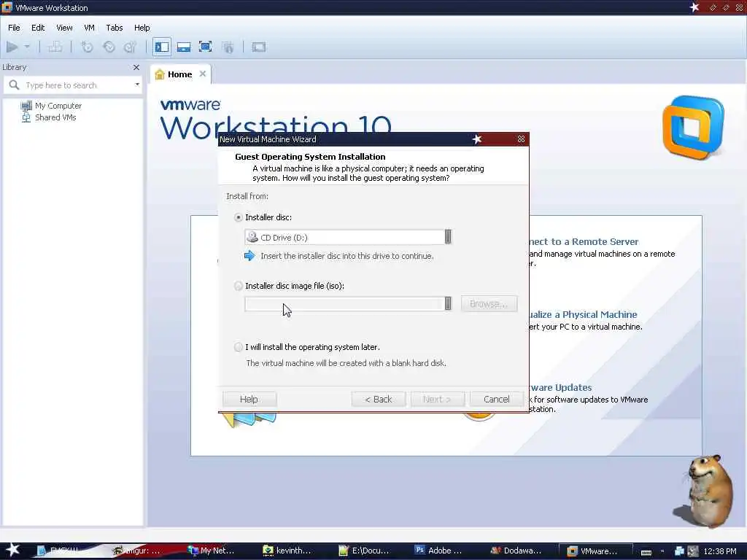This screenshot has width=747, height=560.
Task: Enter full screen mode via toolbar icon
Action: pos(205,47)
